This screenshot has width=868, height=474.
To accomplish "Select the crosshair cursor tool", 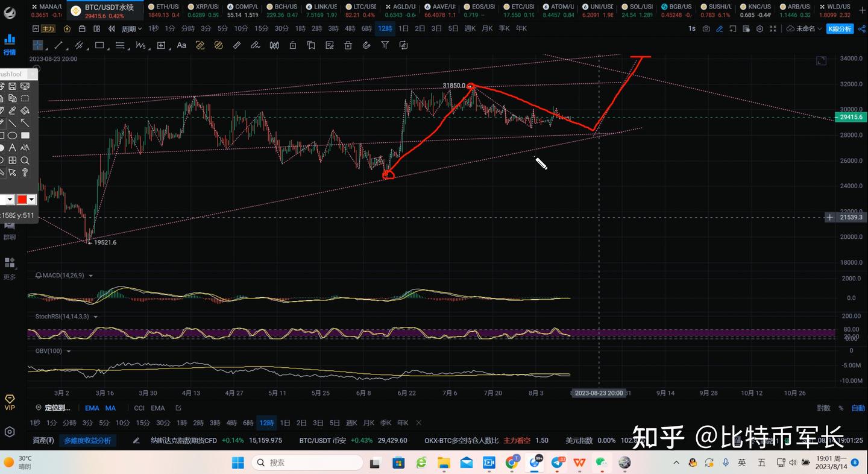I will [38, 45].
